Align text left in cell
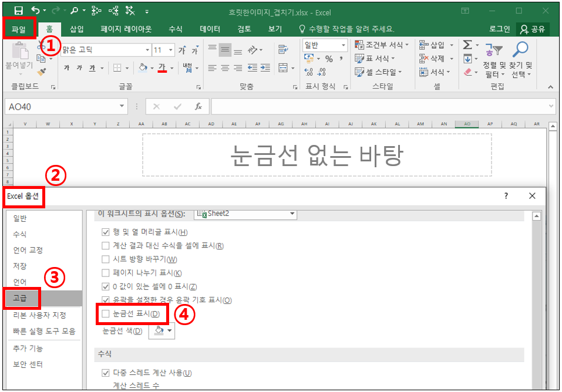The width and height of the screenshot is (562, 392). (212, 67)
